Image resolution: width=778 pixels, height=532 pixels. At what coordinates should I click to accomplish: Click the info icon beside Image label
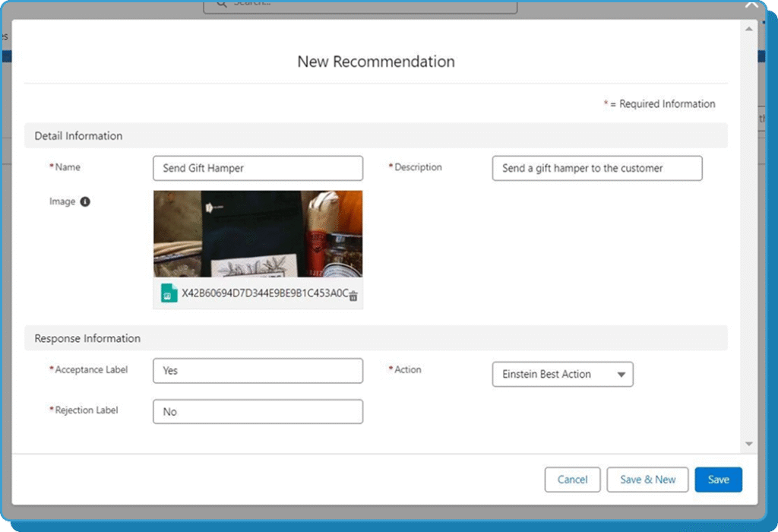pos(85,202)
